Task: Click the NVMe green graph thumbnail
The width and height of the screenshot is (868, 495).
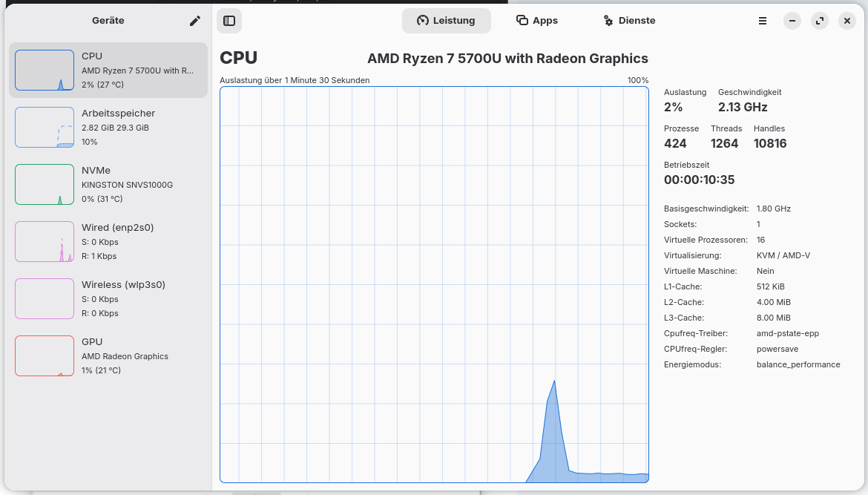Action: tap(45, 185)
